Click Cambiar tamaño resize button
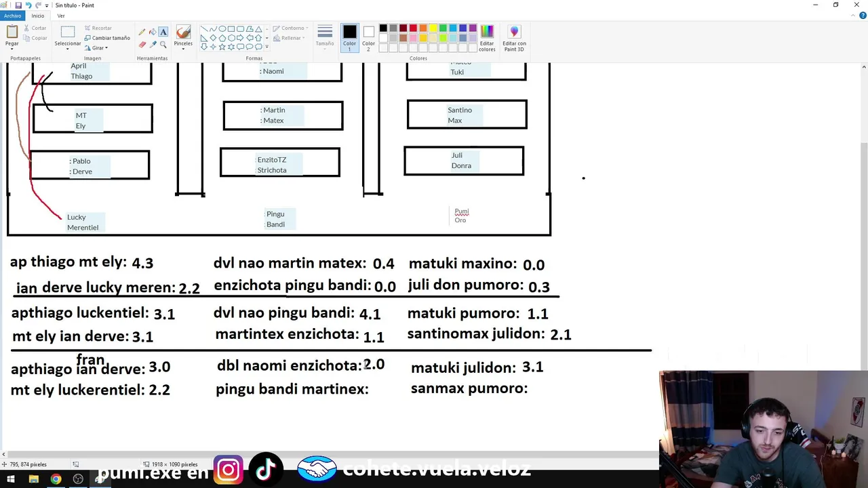 [x=107, y=38]
